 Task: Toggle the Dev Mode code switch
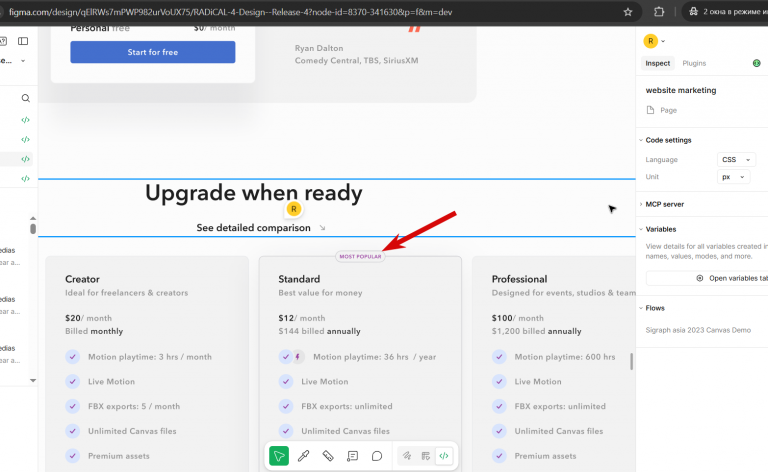tap(444, 456)
